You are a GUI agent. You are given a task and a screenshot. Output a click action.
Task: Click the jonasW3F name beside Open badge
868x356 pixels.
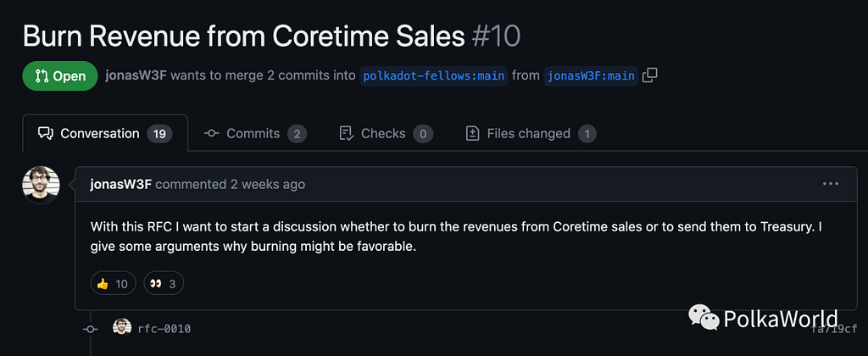pos(136,75)
